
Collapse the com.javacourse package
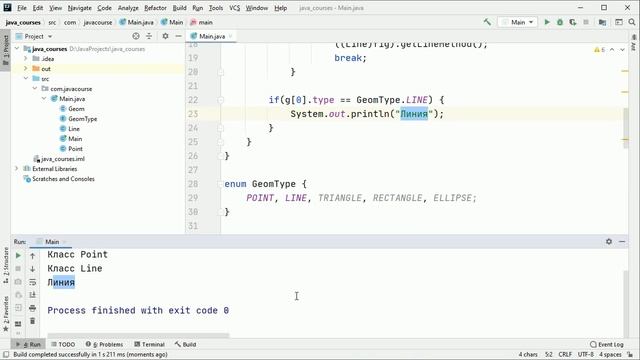point(35,89)
